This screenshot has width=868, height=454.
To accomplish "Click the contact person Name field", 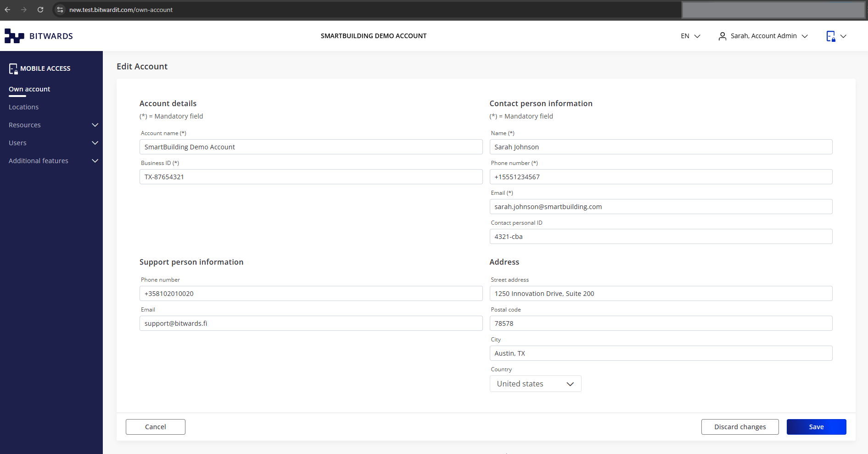I will click(661, 147).
